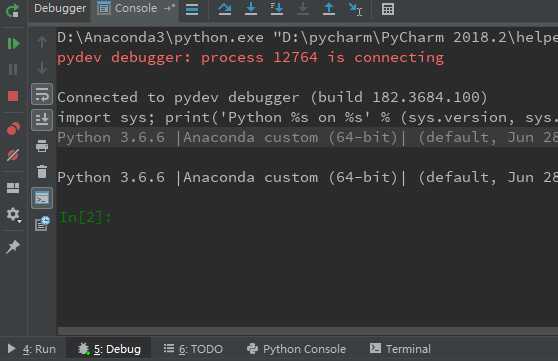Open debugger settings gear dropdown
The height and width of the screenshot is (361, 558).
(x=14, y=214)
